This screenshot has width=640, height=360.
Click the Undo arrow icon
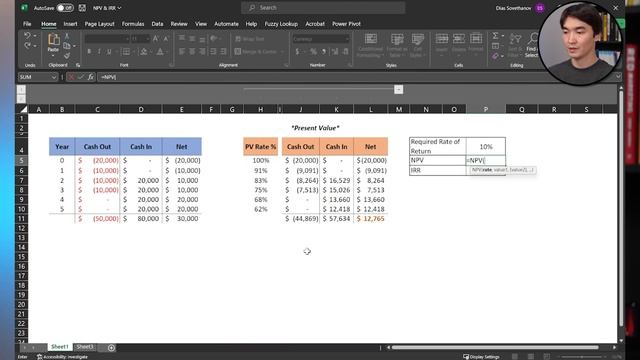(x=27, y=36)
